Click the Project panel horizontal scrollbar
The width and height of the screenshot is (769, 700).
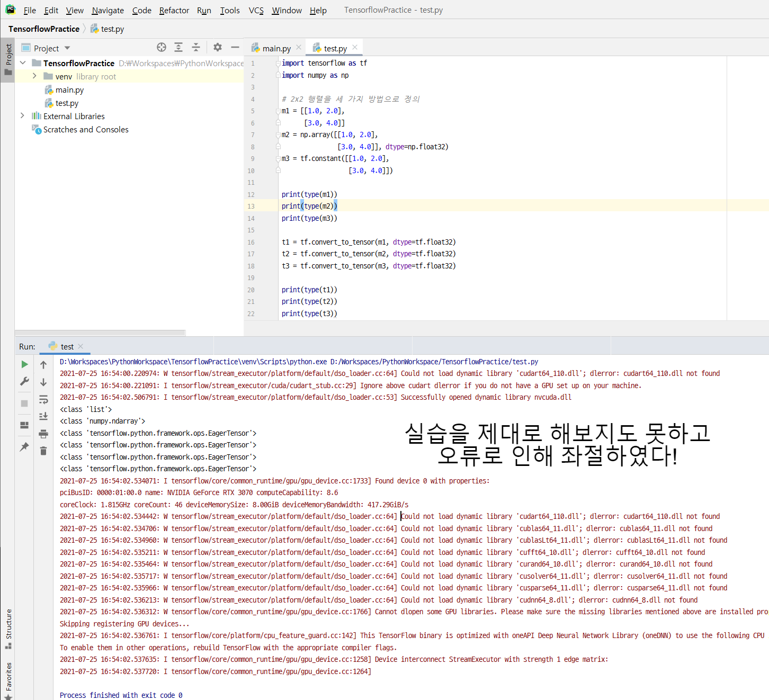coord(100,333)
